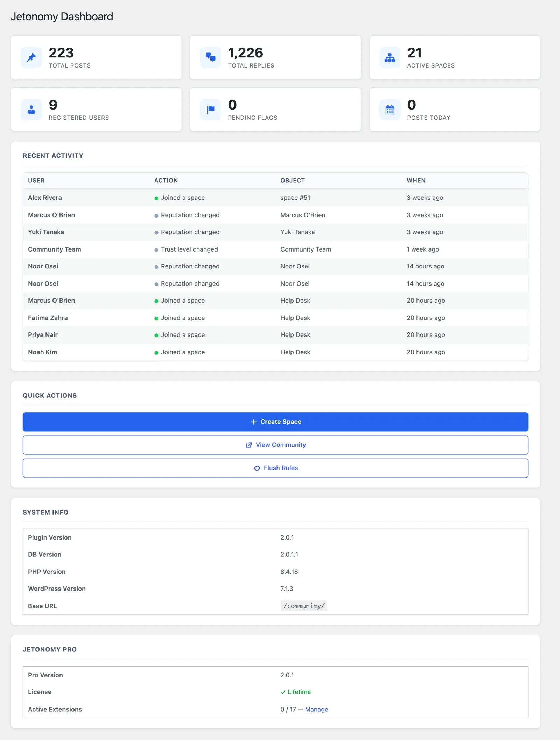Select the USER column header

pyautogui.click(x=36, y=181)
